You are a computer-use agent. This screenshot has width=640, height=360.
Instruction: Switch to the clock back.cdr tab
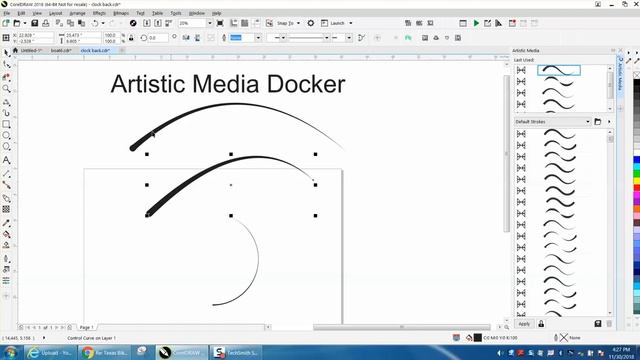pyautogui.click(x=95, y=51)
